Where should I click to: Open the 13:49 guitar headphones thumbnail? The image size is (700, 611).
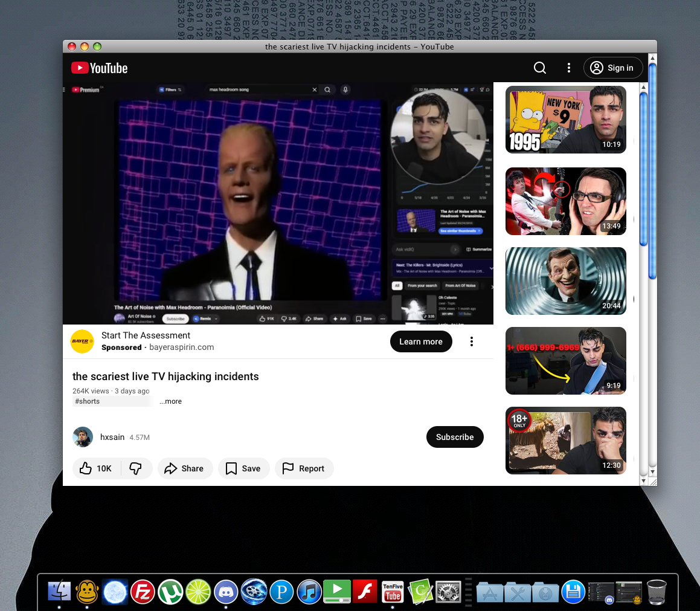click(566, 201)
